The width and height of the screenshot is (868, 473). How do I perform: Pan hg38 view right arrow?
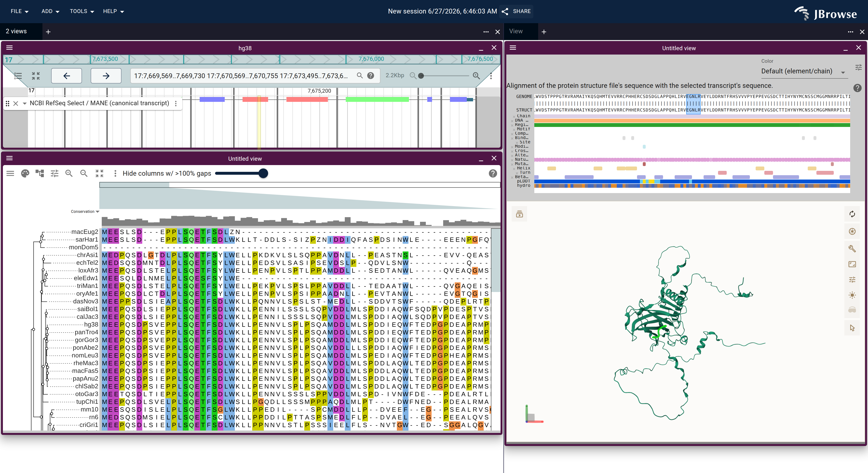tap(106, 76)
